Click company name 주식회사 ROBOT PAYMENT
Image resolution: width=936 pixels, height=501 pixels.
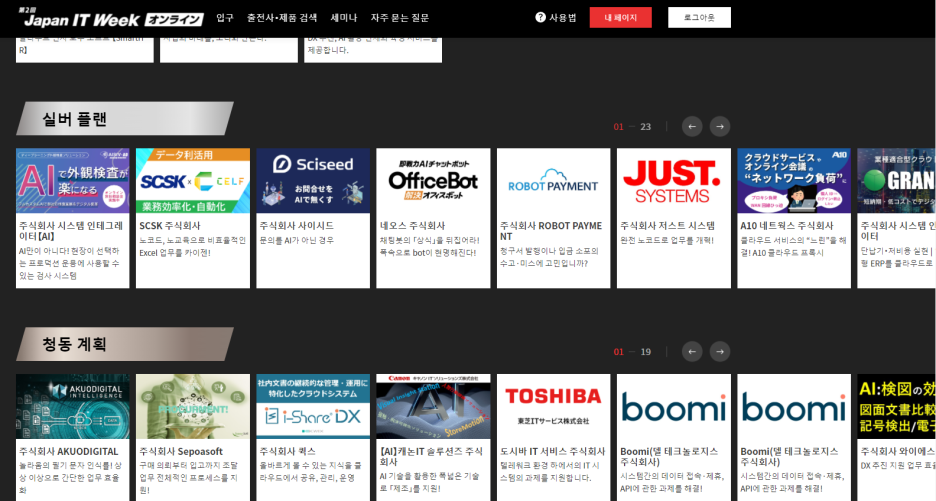pos(551,231)
